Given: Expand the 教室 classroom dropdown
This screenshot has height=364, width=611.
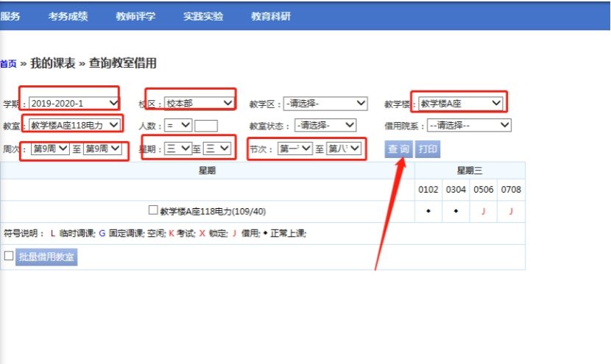Looking at the screenshot, I should click(74, 125).
